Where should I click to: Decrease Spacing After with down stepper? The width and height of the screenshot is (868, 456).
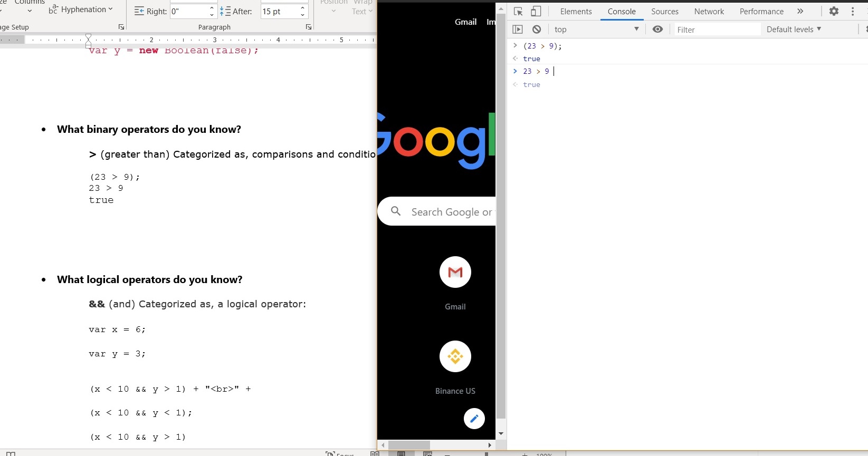pyautogui.click(x=303, y=15)
